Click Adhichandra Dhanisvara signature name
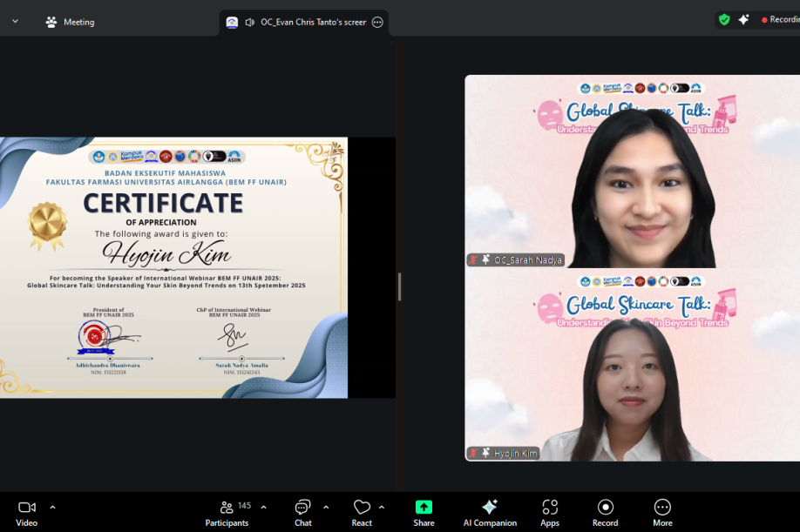This screenshot has width=800, height=532. click(x=108, y=366)
